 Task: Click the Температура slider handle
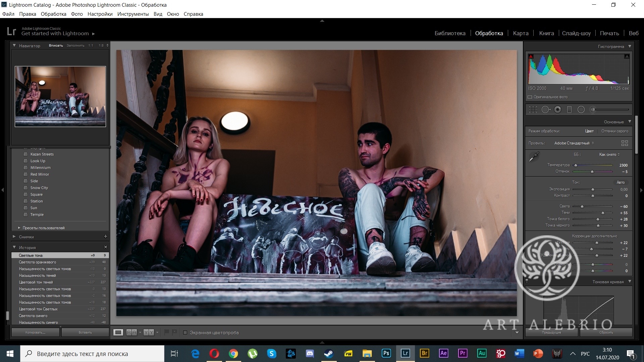(576, 165)
